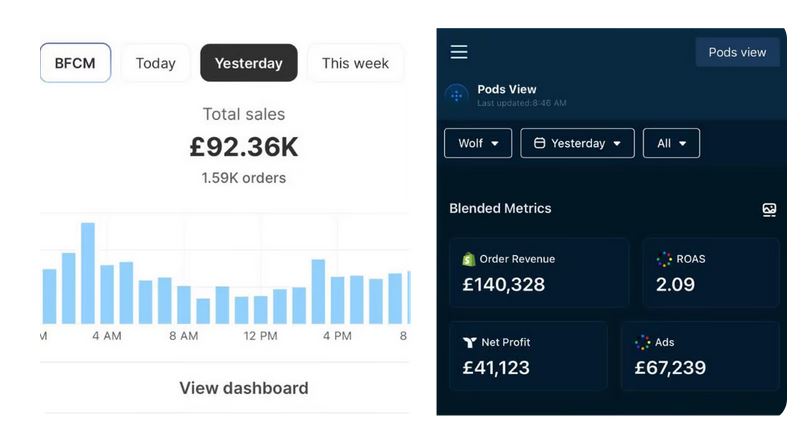Open the Order Revenue metric card
This screenshot has height=438, width=806.
[x=539, y=272]
